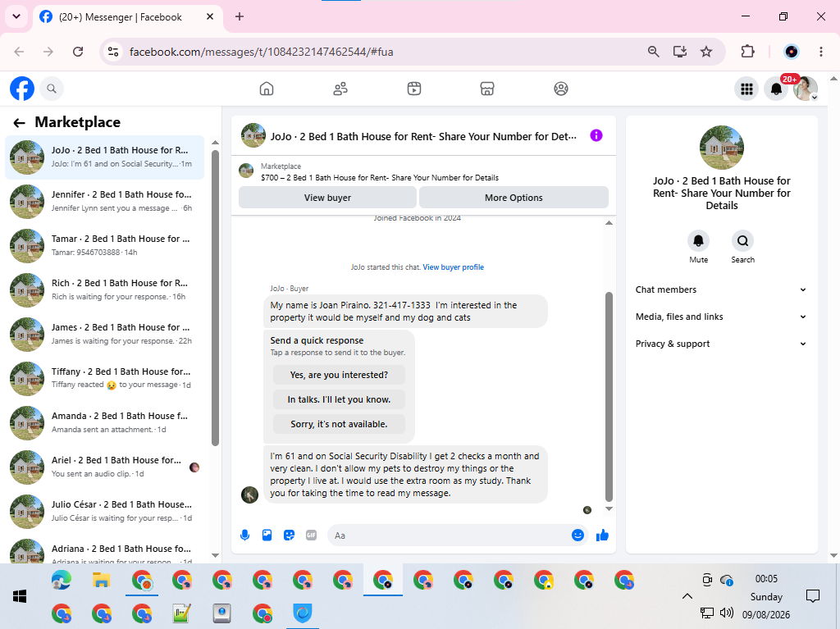Open Facebook home feed icon
The image size is (840, 629).
click(x=267, y=89)
